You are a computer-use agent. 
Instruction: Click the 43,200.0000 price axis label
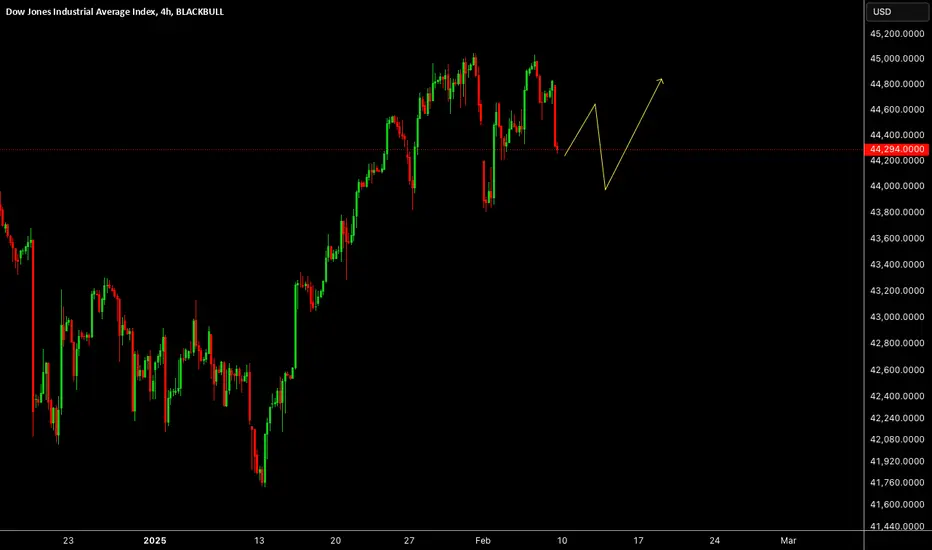pyautogui.click(x=897, y=291)
